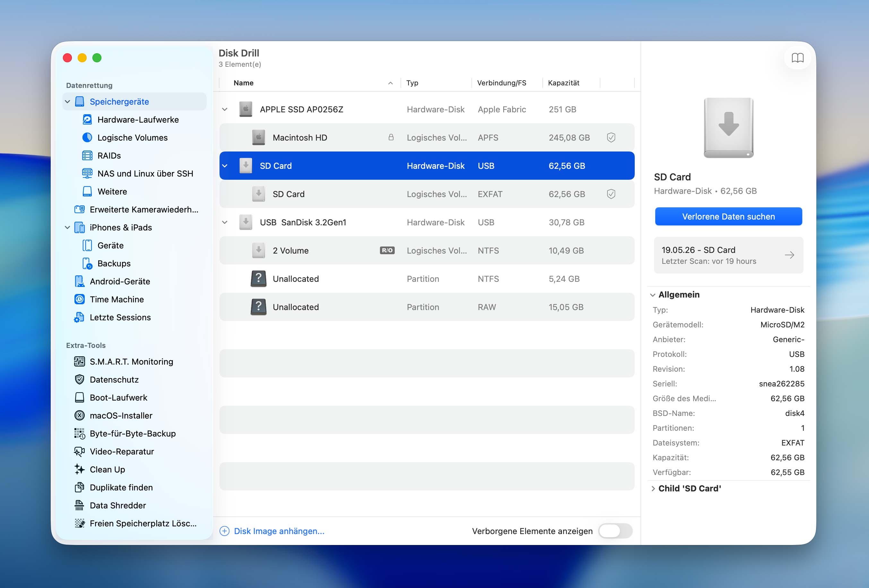Select the Unallocated NTFS 5,24 GB partition
The image size is (869, 588).
tap(427, 279)
